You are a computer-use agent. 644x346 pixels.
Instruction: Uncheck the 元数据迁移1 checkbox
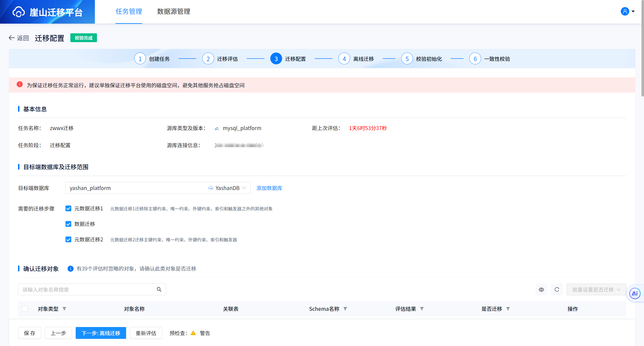click(x=68, y=209)
